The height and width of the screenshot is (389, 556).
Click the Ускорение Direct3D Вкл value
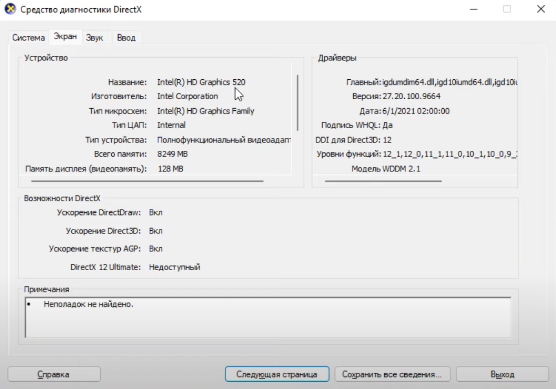click(x=156, y=231)
